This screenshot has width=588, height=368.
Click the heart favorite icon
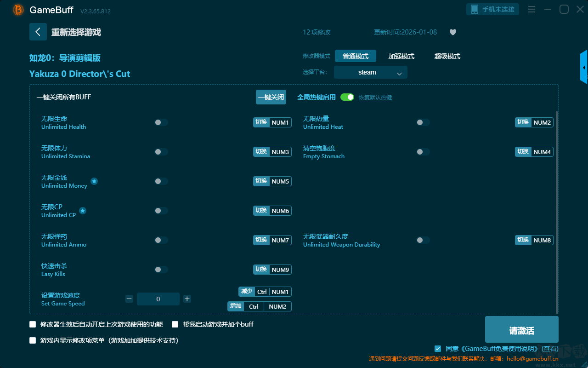pyautogui.click(x=452, y=32)
